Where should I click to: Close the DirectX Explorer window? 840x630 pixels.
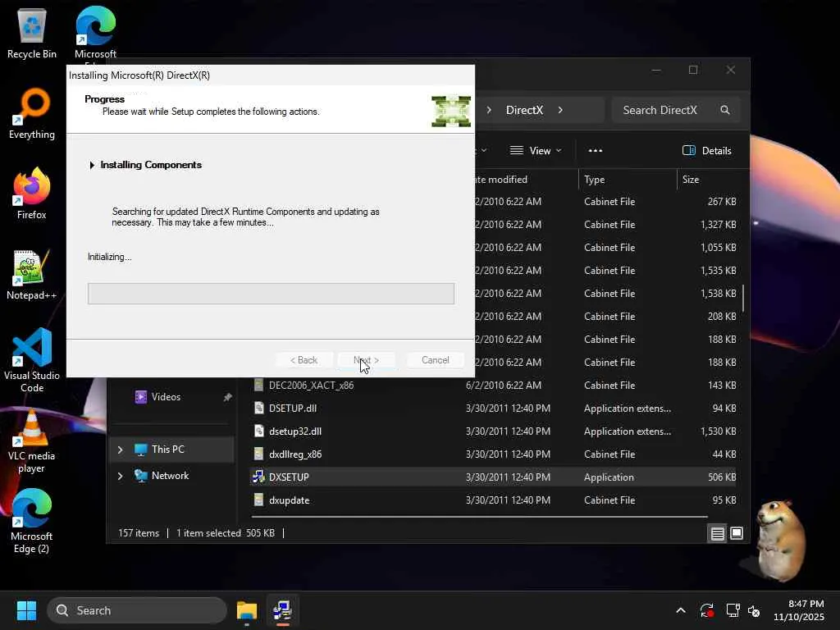point(731,71)
